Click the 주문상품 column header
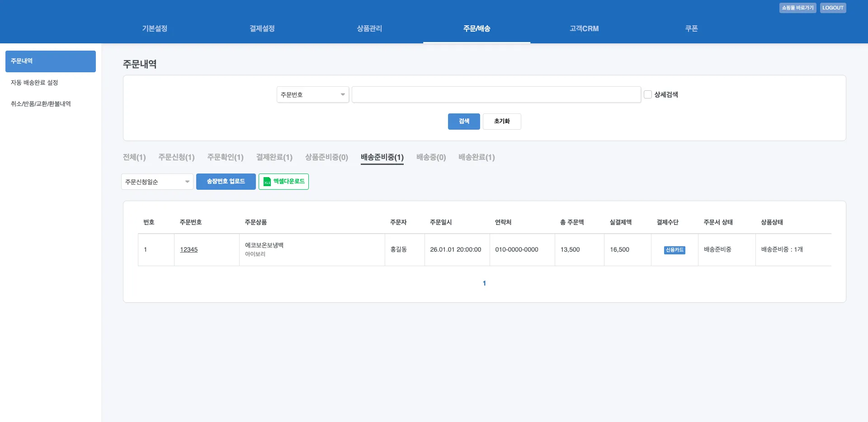Image resolution: width=868 pixels, height=422 pixels. (x=256, y=222)
